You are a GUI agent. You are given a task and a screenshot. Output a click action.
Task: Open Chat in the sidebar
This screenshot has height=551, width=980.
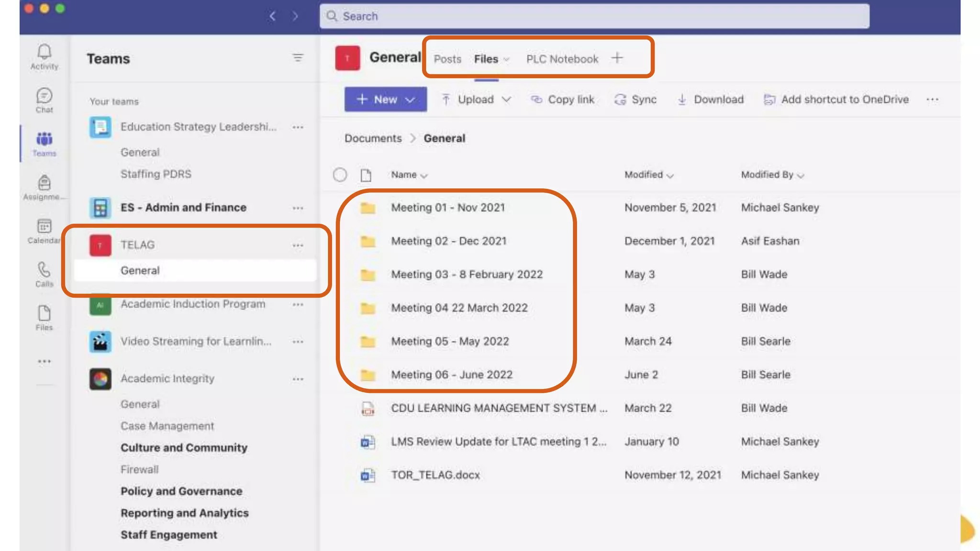coord(44,100)
